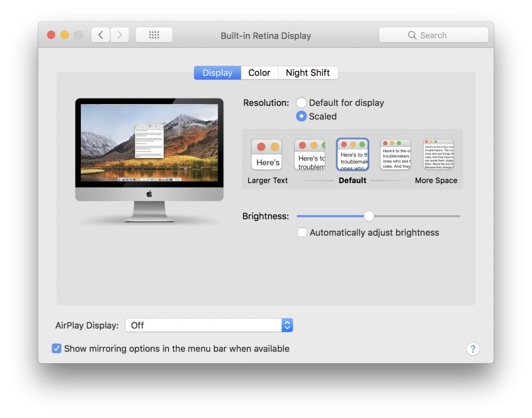Image resolution: width=532 pixels, height=418 pixels.
Task: Click the More Space label
Action: click(x=436, y=181)
